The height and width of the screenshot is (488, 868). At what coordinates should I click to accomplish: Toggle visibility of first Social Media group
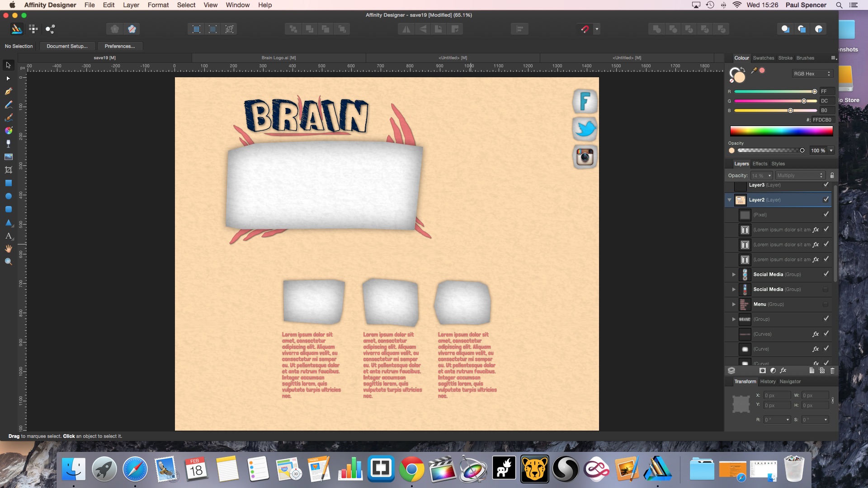[826, 274]
